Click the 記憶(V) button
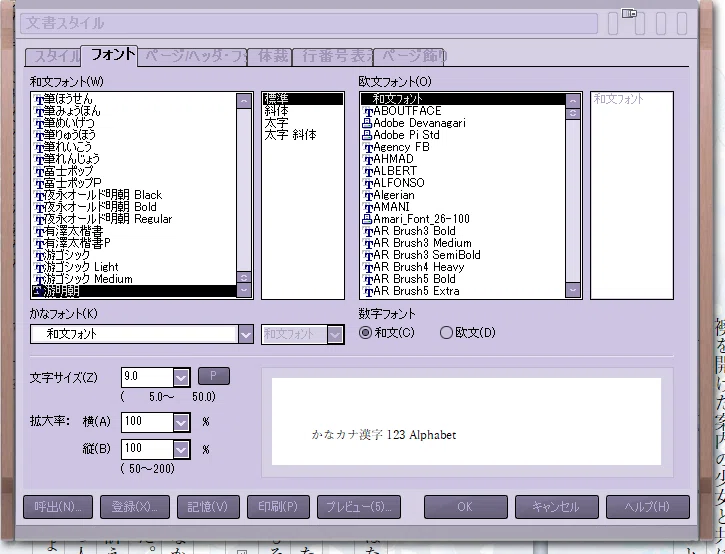725x554 pixels. point(208,507)
